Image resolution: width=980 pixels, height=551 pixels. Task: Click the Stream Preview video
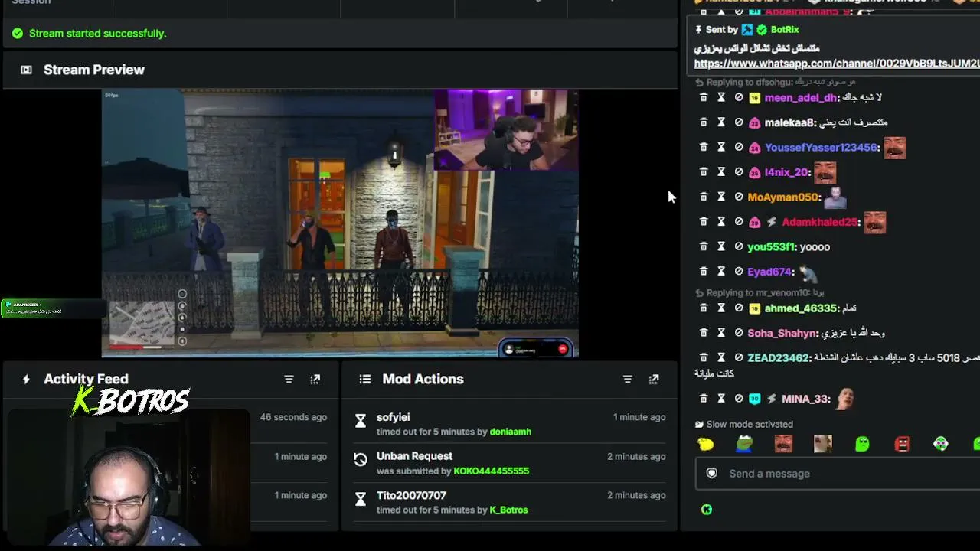pyautogui.click(x=340, y=223)
